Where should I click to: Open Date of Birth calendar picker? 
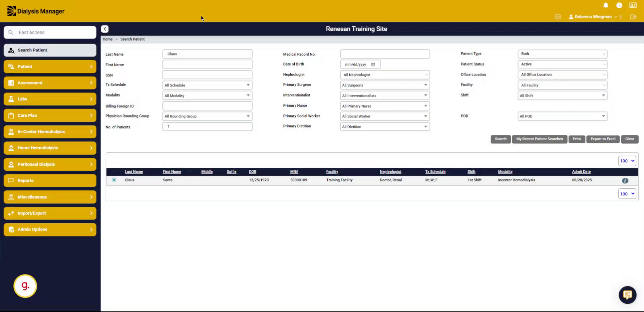[373, 64]
